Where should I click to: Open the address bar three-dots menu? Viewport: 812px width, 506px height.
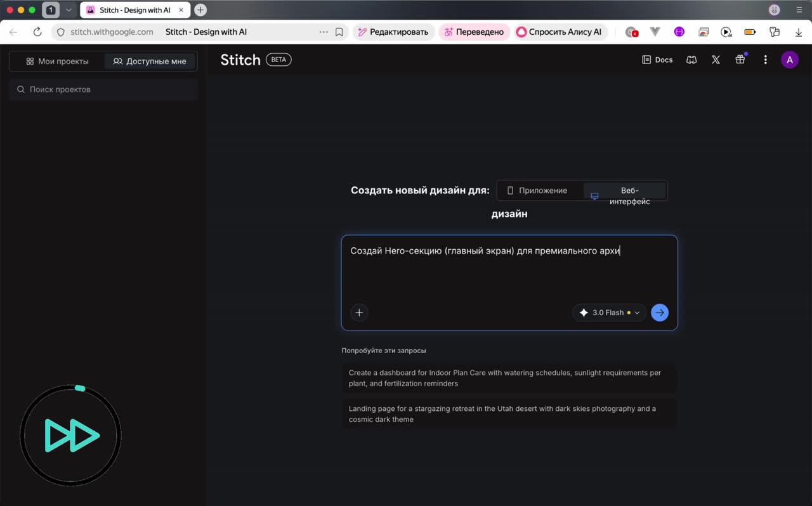tap(324, 32)
